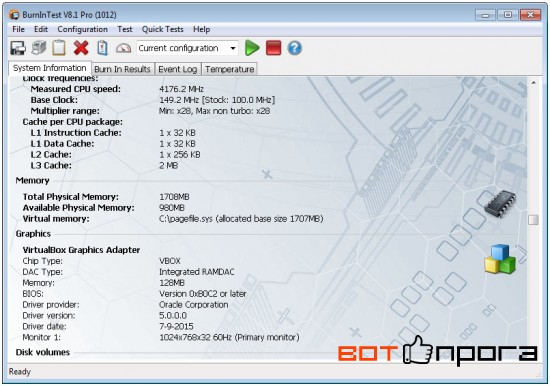Viewport: 550px width, 386px height.
Task: Open the test selection checklist icon
Action: tap(102, 48)
